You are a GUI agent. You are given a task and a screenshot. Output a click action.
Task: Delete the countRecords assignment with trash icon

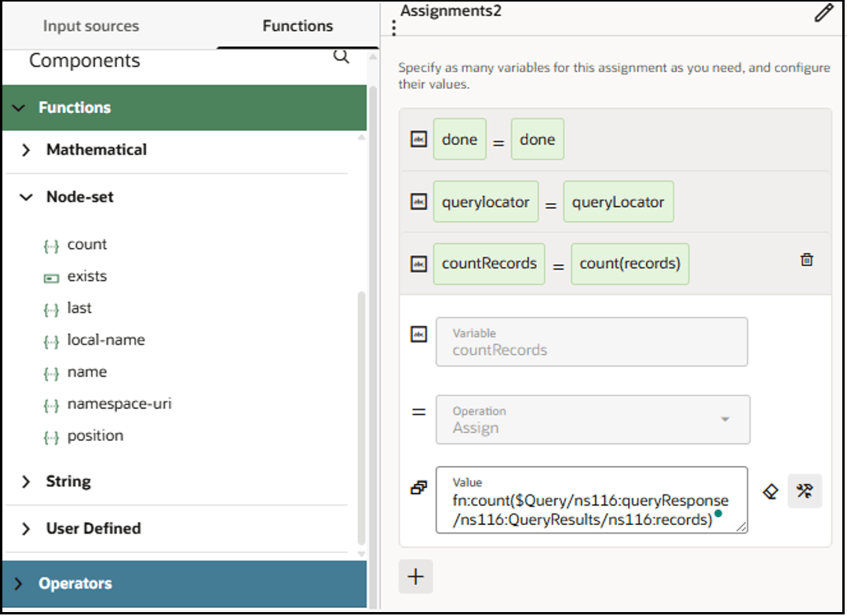[806, 259]
